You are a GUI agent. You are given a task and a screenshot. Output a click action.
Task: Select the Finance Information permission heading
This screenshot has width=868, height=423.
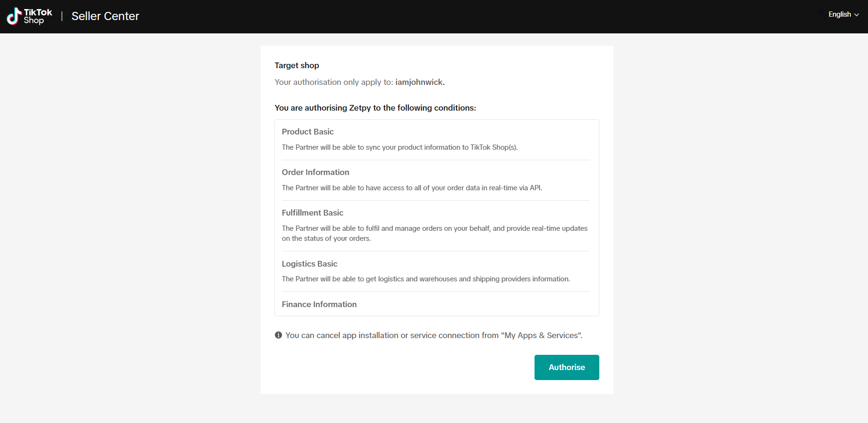pyautogui.click(x=319, y=304)
